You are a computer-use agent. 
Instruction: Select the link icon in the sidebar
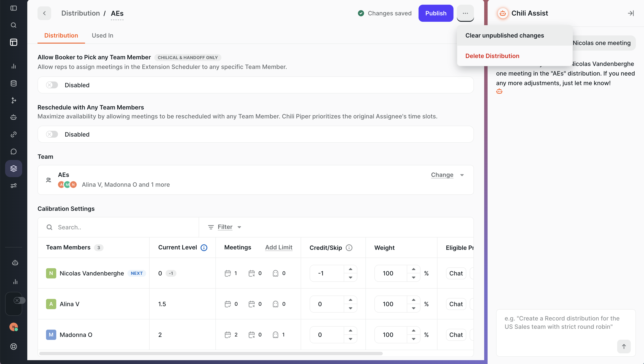[13, 134]
